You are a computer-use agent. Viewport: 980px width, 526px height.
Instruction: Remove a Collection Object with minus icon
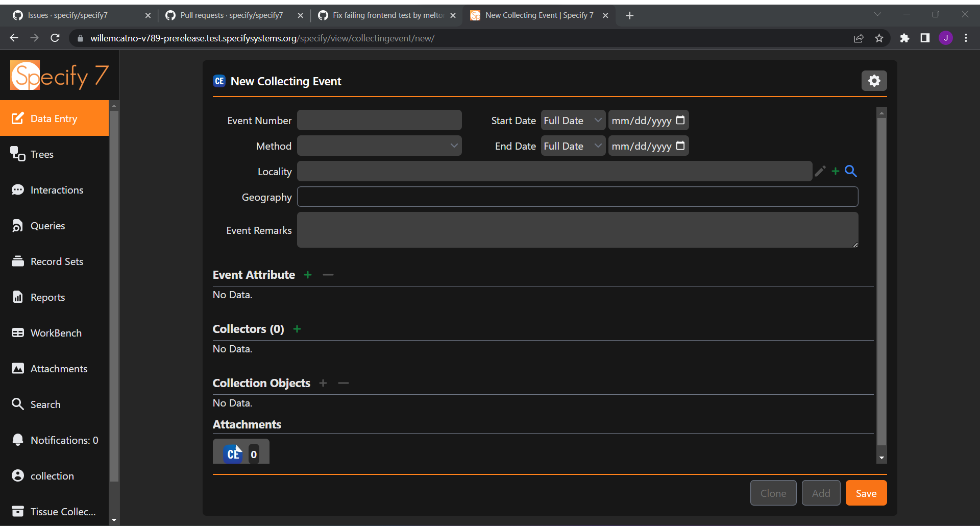pos(343,382)
